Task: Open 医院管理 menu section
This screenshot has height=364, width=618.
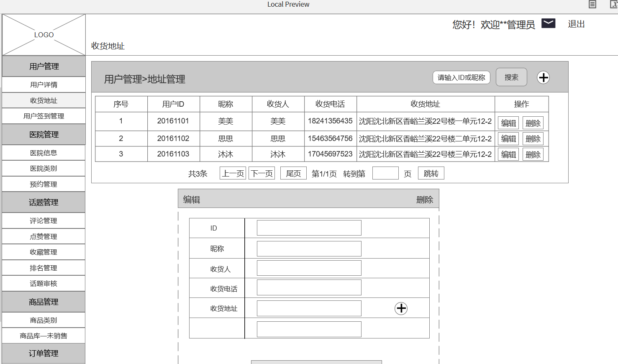Action: 44,134
